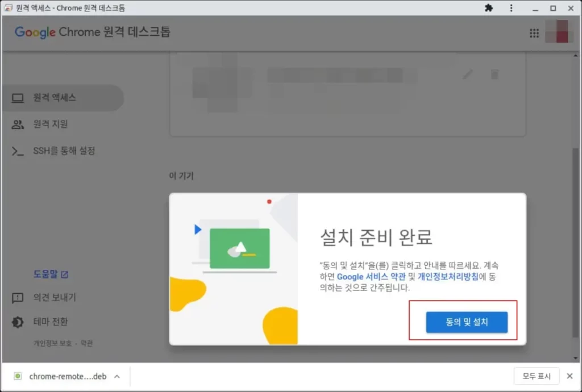Open the 도움말 help link
The height and width of the screenshot is (392, 582).
45,274
